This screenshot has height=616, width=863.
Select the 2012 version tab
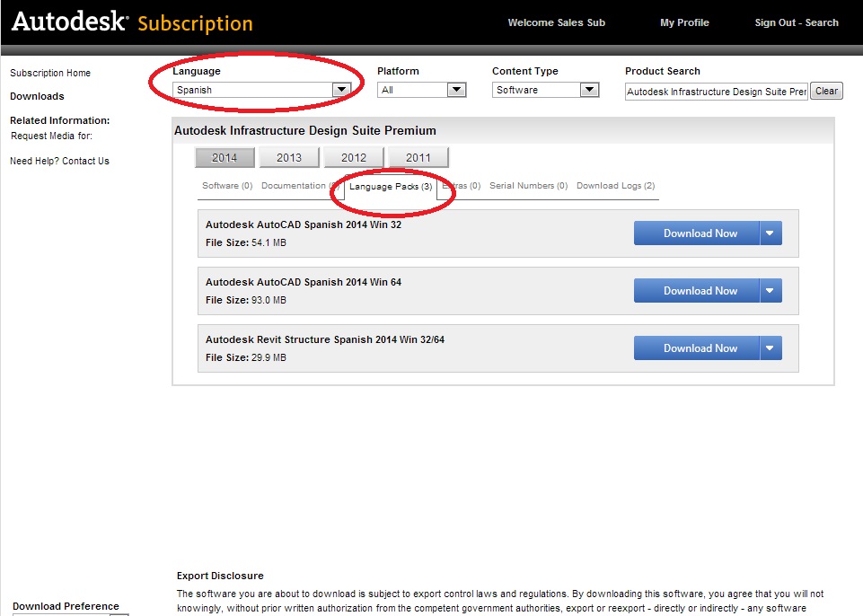click(x=353, y=157)
